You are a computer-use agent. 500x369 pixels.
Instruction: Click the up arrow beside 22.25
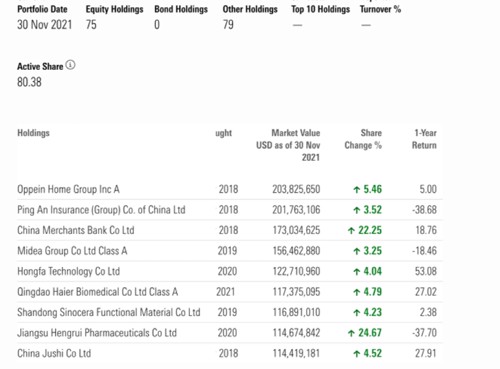point(351,230)
